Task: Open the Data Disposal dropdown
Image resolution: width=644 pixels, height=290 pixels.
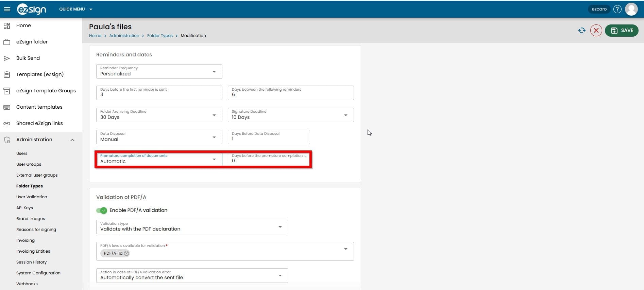Action: pos(159,137)
